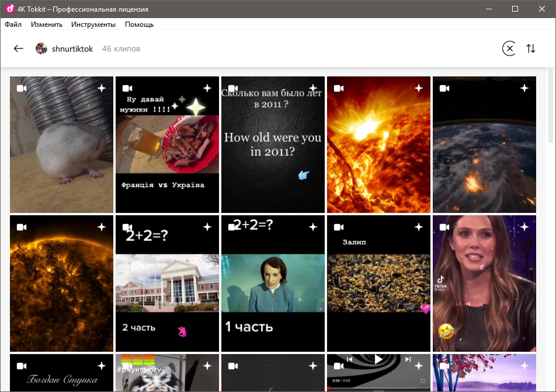
Task: Click the sparkle icon on the bright solar flare clip
Action: [418, 88]
